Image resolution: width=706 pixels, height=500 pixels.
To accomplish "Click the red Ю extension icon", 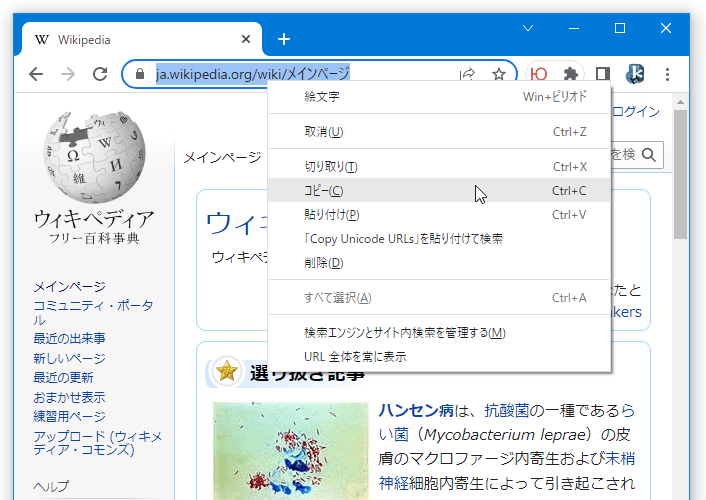I will pyautogui.click(x=539, y=74).
